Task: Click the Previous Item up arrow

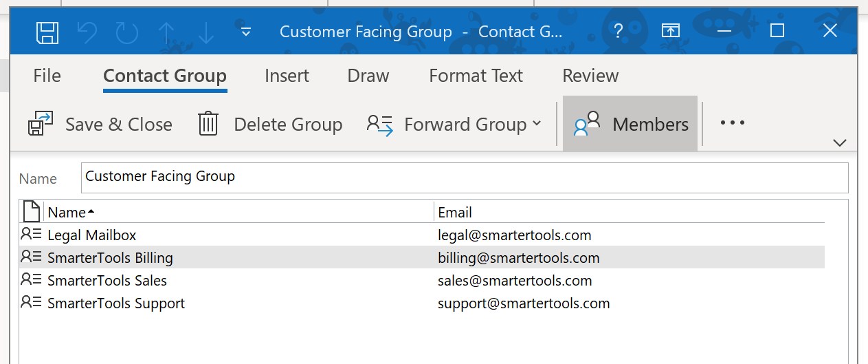Action: [166, 32]
